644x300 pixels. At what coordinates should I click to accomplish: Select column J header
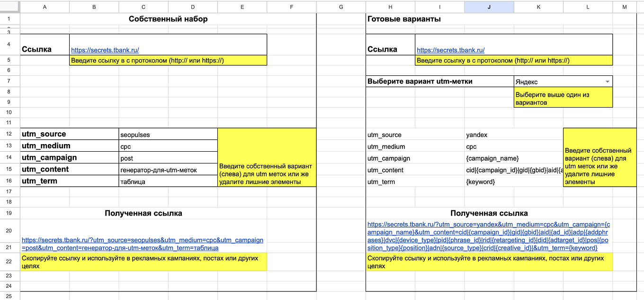pos(489,7)
